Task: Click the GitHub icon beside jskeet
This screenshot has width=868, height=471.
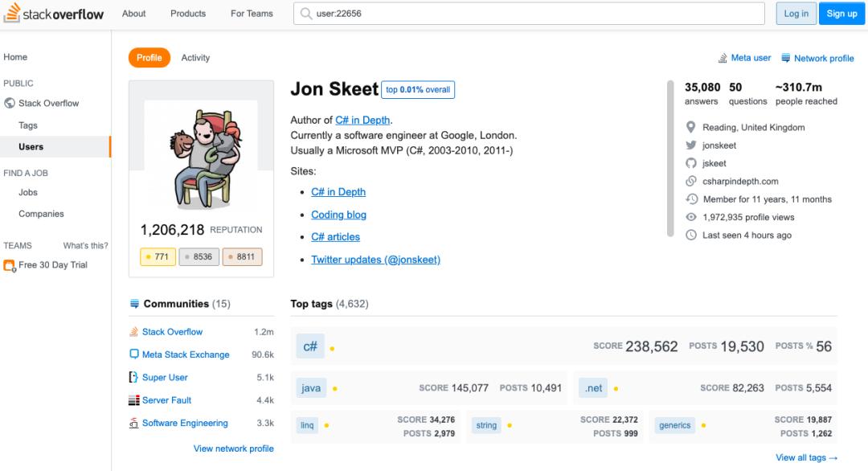Action: click(690, 163)
